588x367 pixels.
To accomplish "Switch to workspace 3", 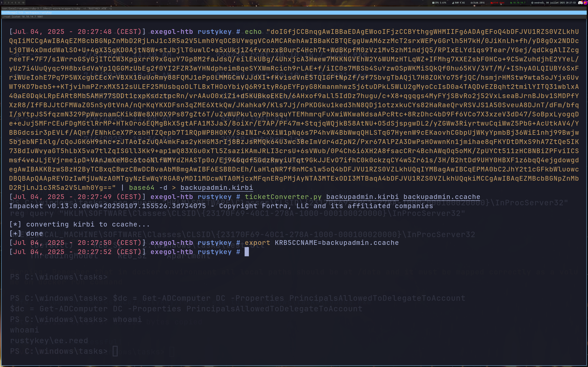I will (9, 3).
